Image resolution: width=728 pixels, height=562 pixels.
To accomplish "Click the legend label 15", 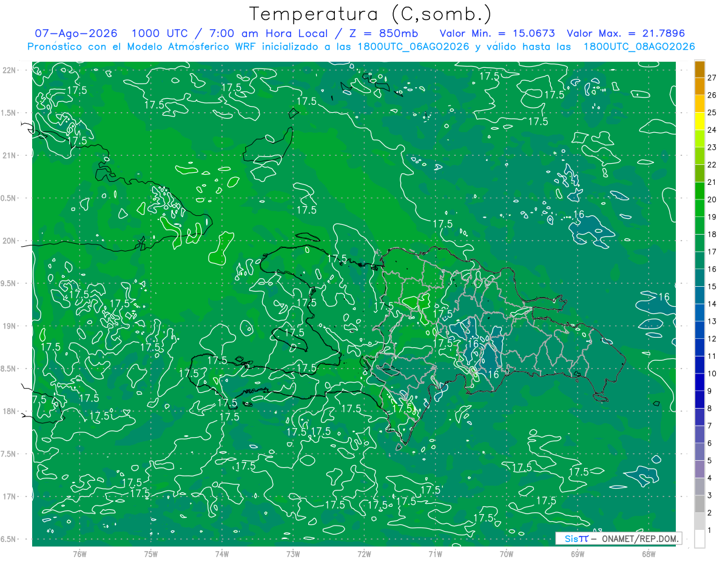I will tap(712, 287).
